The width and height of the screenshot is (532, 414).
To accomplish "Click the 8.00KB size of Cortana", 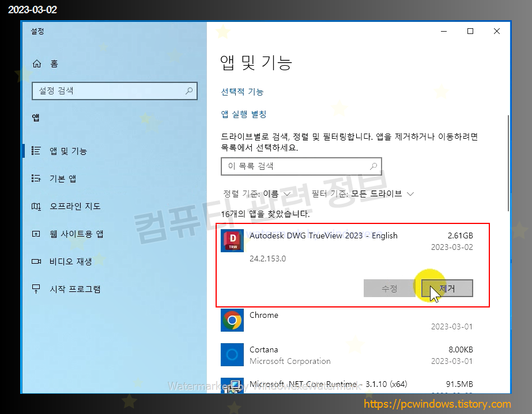I will (461, 350).
